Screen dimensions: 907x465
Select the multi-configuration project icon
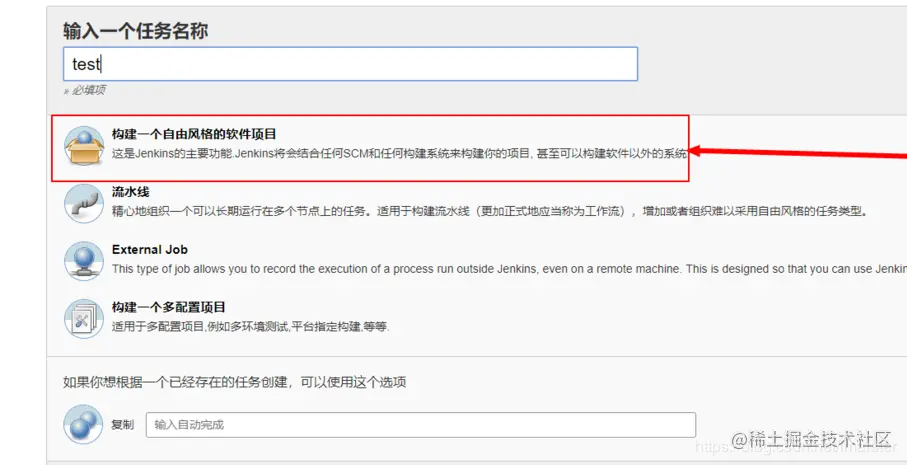[x=84, y=319]
